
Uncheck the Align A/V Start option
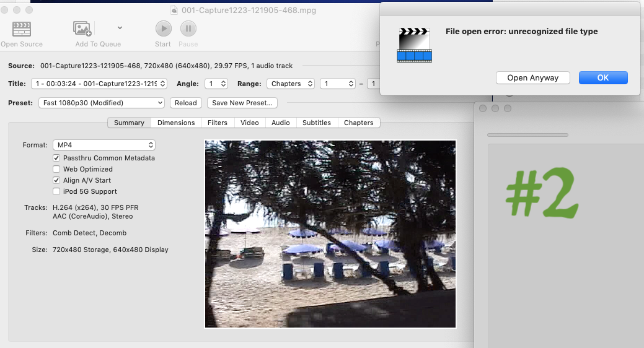point(57,180)
